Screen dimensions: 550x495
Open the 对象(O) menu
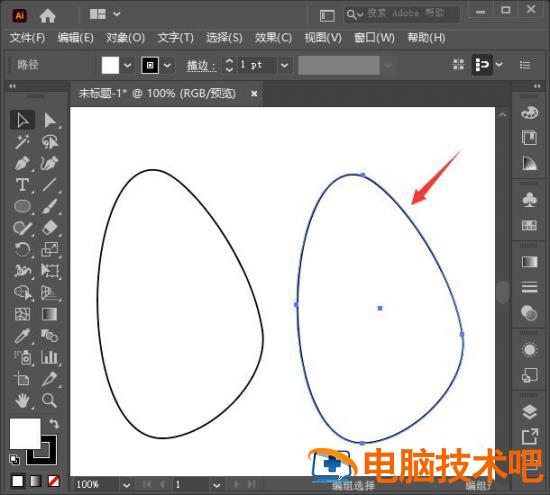click(x=125, y=38)
